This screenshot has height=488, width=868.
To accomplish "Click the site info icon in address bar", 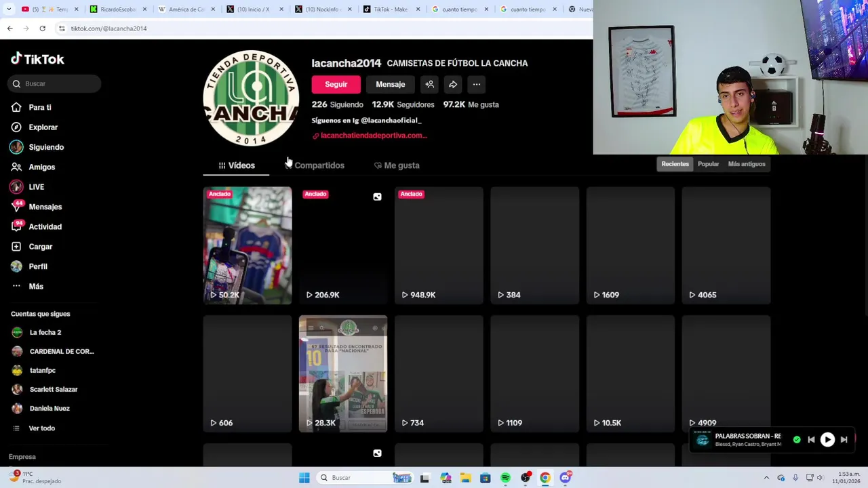I will (62, 28).
